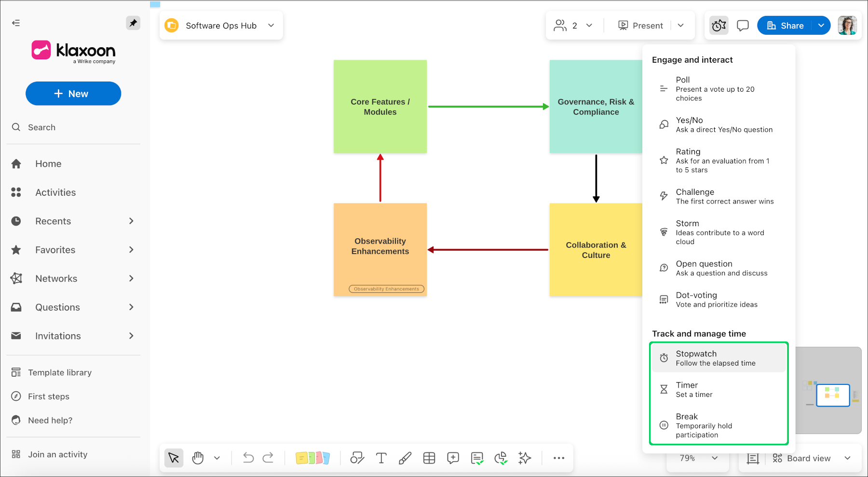Open the 79% zoom level dropdown

point(714,458)
